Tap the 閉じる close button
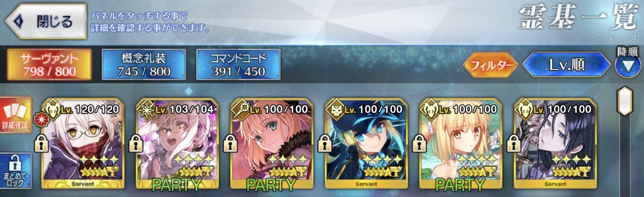644x197 pixels. (45, 21)
